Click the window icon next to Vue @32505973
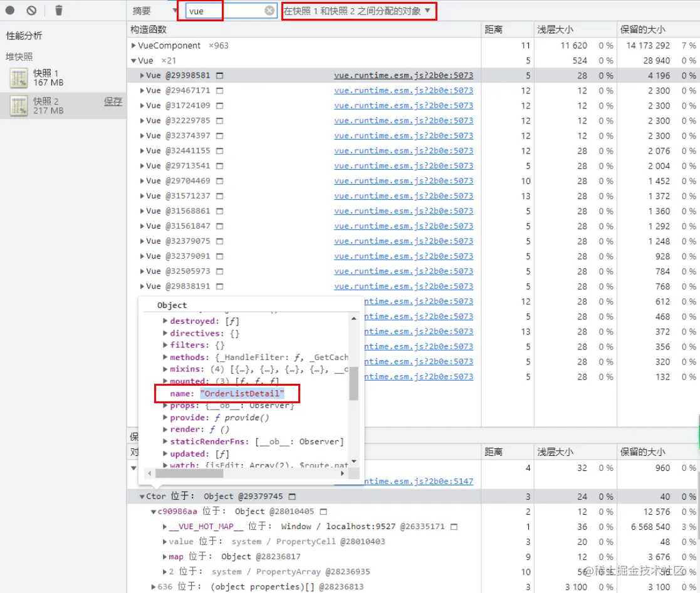The image size is (700, 593). [219, 271]
